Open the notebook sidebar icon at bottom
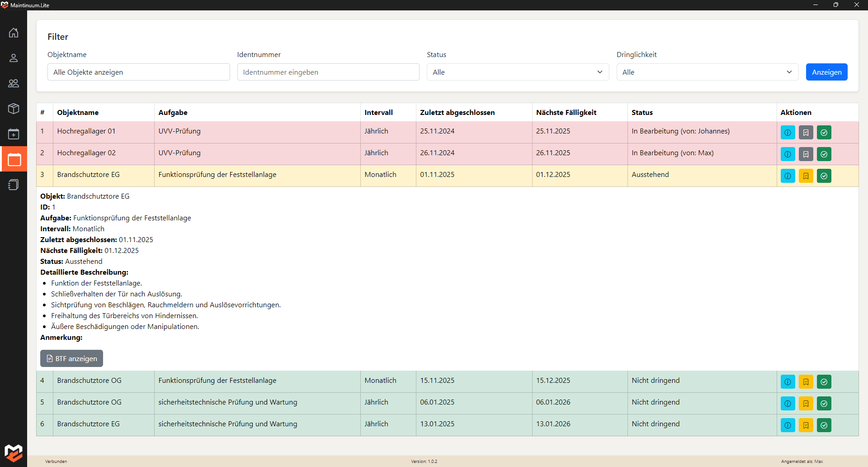The height and width of the screenshot is (467, 868). click(14, 185)
